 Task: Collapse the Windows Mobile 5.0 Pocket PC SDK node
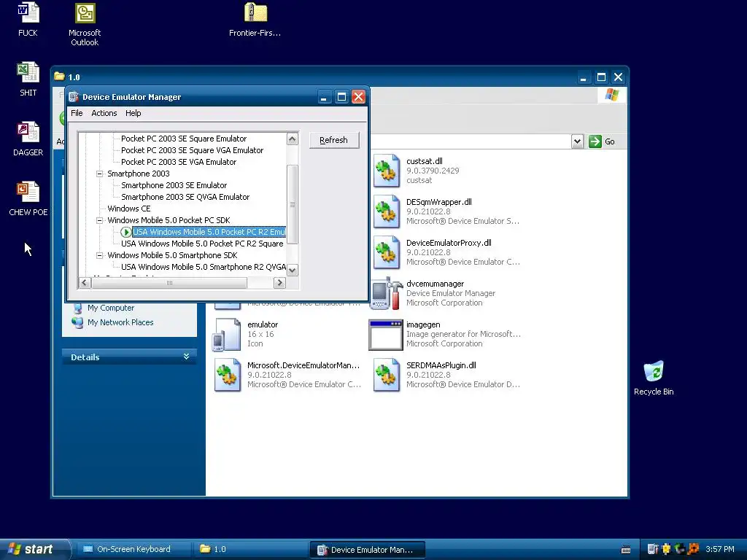pyautogui.click(x=99, y=220)
